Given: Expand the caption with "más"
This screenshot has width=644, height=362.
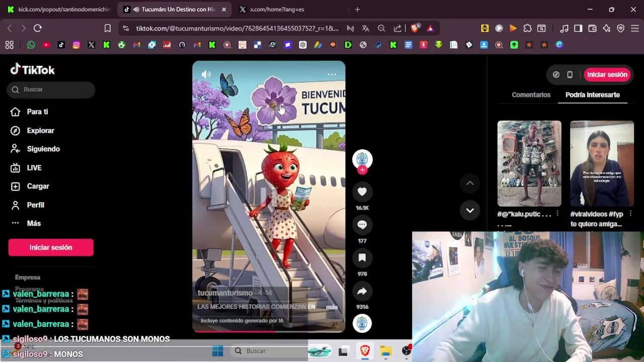Looking at the screenshot, I should (x=332, y=307).
